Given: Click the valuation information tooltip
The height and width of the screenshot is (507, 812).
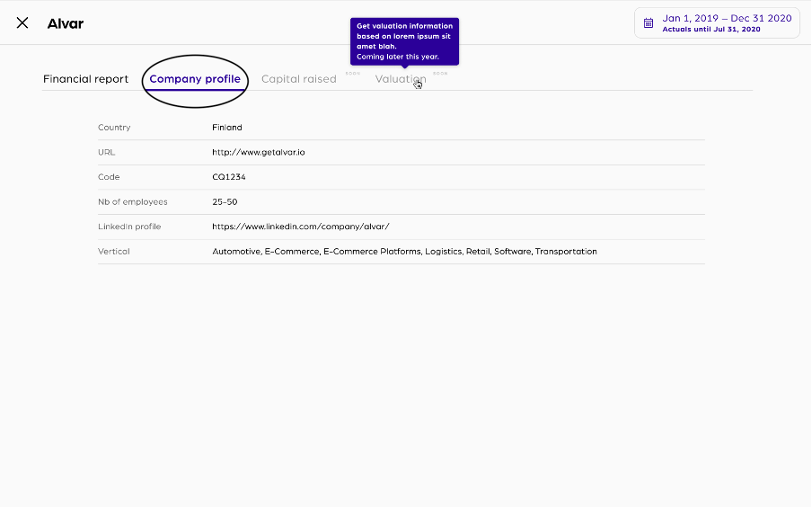Looking at the screenshot, I should (x=404, y=41).
